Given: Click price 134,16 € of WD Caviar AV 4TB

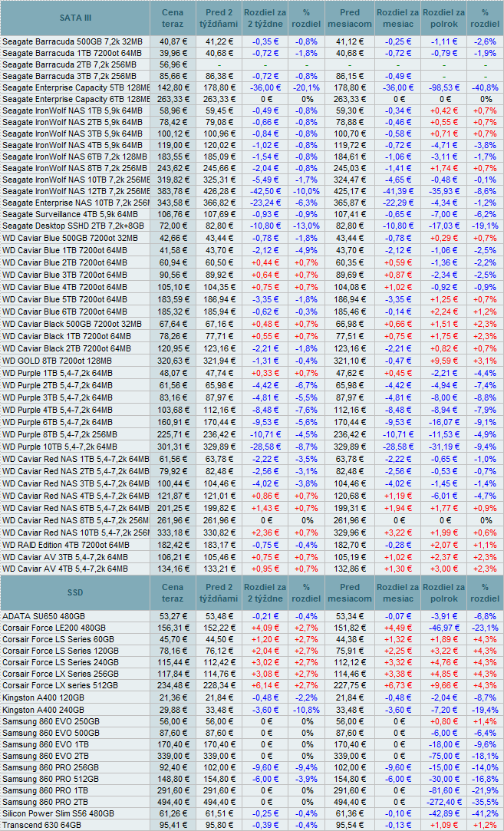Looking at the screenshot, I should 173,569.
